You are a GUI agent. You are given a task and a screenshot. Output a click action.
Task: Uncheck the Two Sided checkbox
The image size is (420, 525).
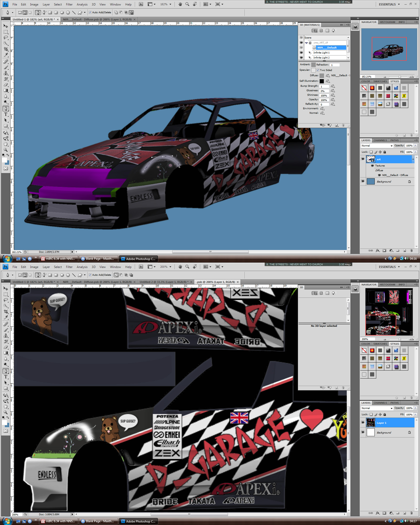point(318,70)
